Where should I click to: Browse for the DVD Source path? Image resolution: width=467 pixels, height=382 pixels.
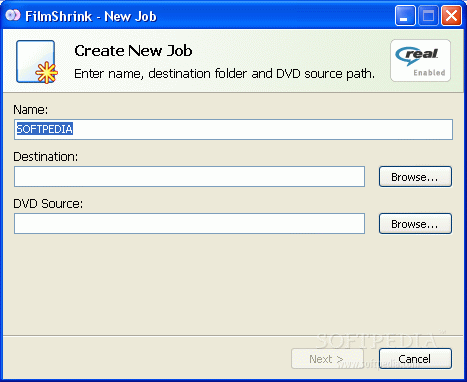[415, 224]
